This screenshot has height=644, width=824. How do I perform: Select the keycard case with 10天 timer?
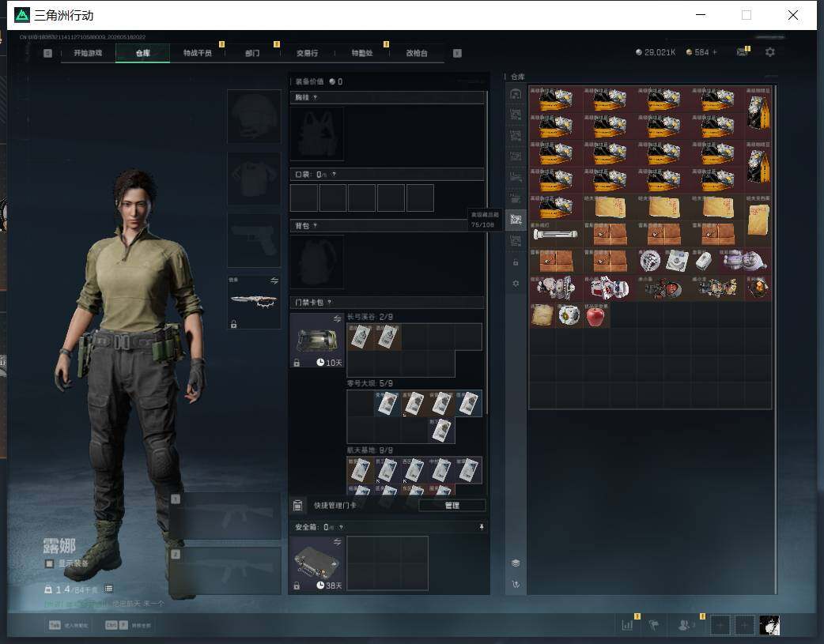(x=317, y=341)
